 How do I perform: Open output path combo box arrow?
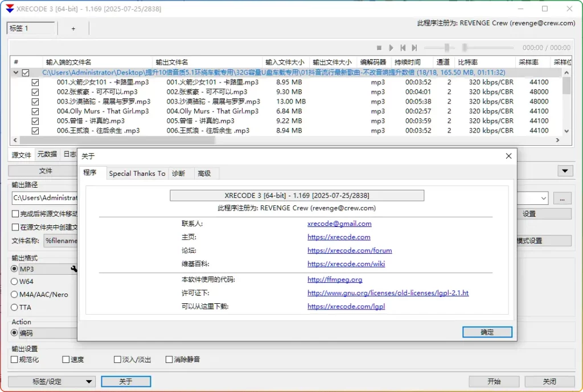[544, 198]
